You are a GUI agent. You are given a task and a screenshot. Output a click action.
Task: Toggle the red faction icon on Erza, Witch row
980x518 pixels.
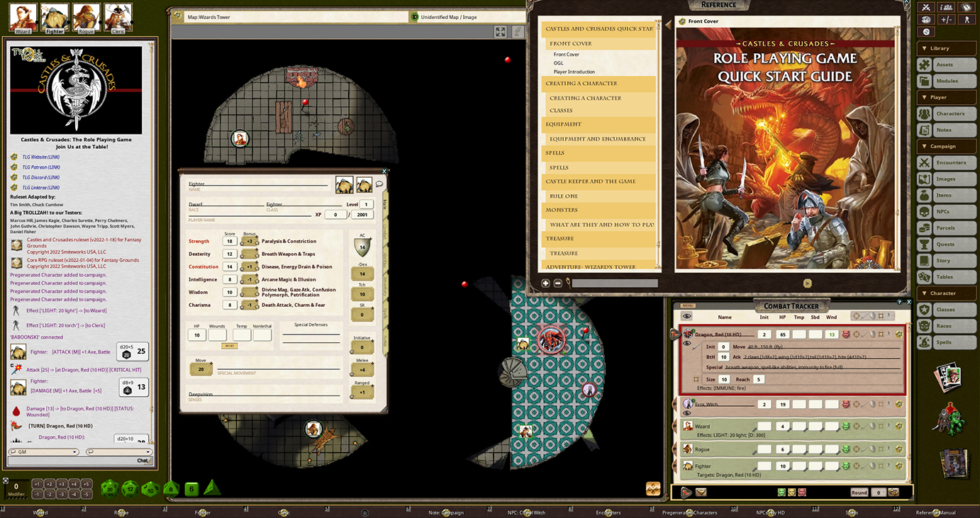(x=845, y=404)
